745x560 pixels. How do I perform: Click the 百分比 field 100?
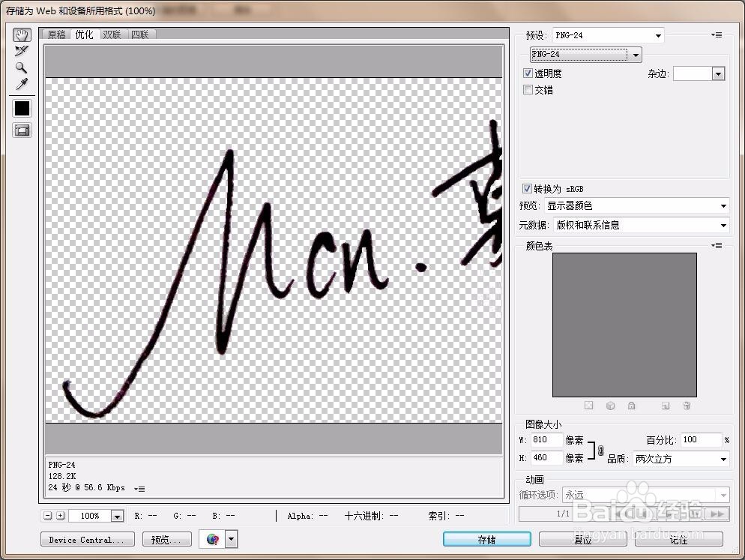tap(701, 440)
